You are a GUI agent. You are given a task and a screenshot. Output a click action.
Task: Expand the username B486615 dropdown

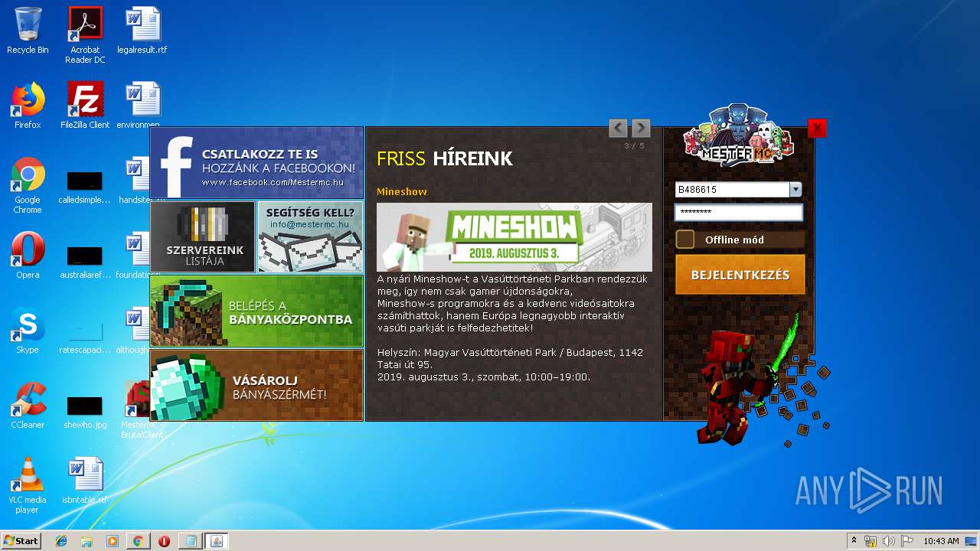[x=795, y=190]
